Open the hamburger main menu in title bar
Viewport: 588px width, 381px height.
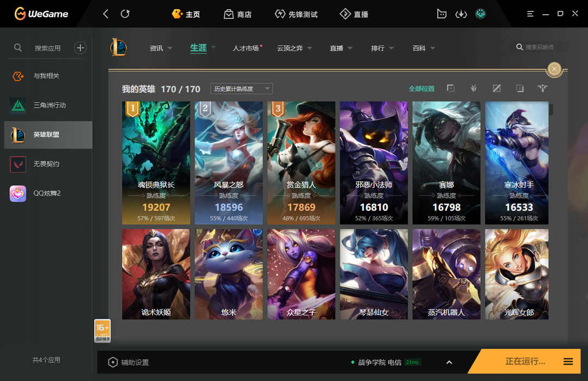pos(530,14)
